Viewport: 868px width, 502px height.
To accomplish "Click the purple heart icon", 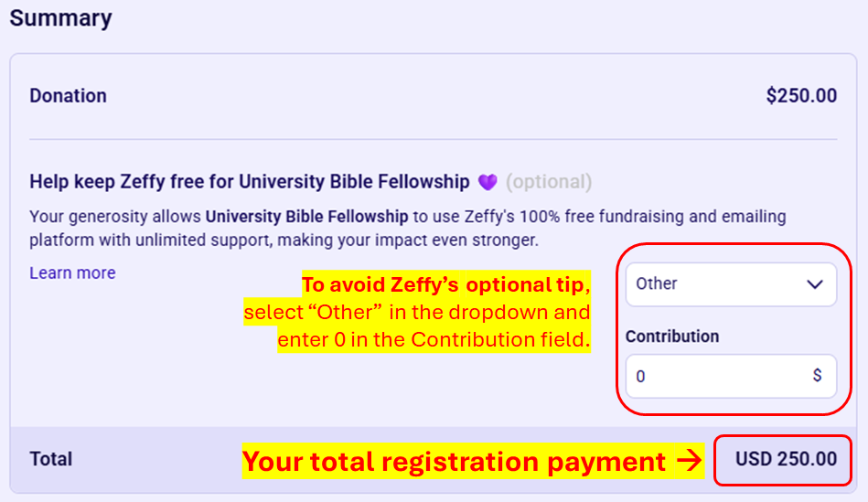I will click(488, 182).
